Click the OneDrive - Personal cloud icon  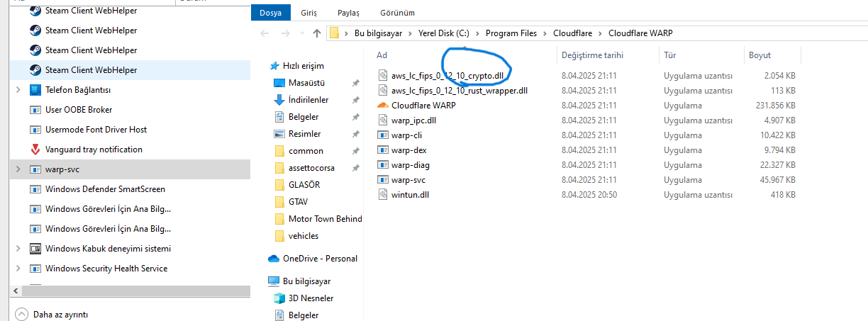click(x=274, y=259)
